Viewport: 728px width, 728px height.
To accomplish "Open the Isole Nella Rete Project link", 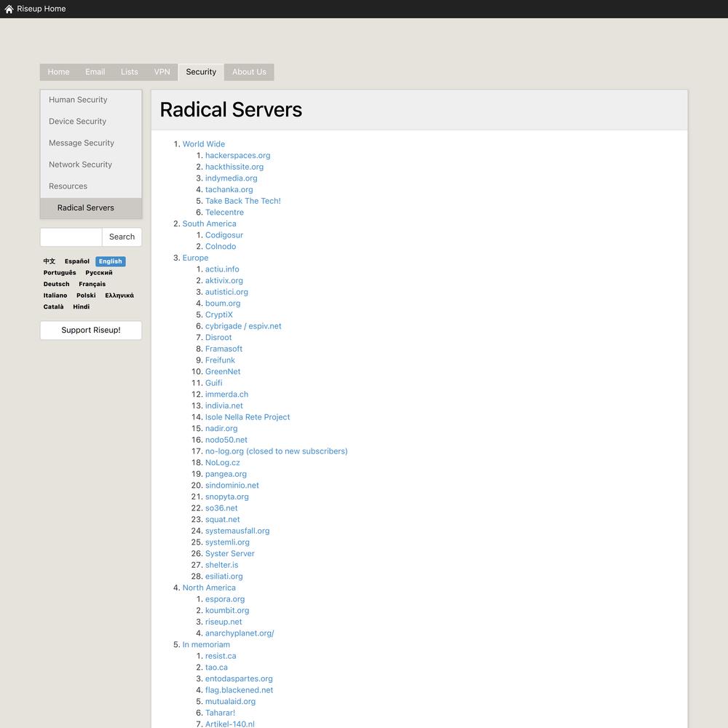I will [x=248, y=417].
